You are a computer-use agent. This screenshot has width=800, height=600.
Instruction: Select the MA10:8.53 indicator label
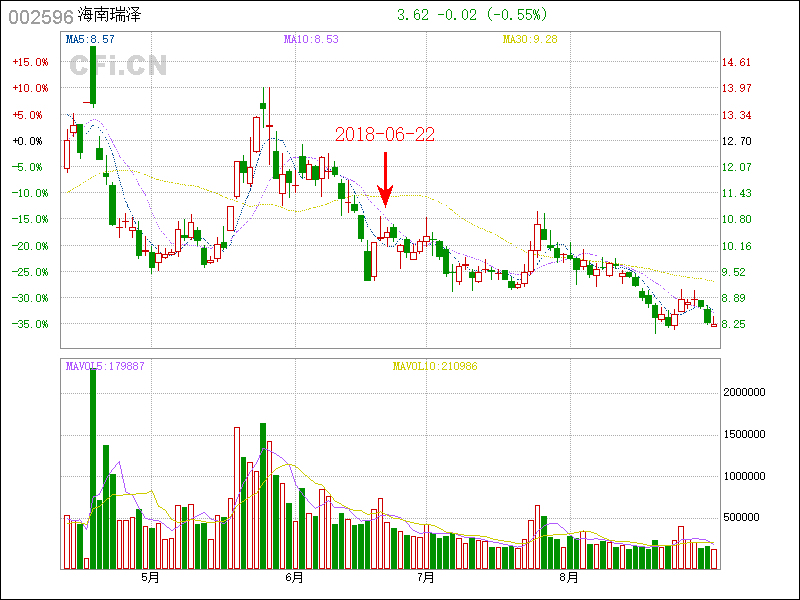coord(311,39)
